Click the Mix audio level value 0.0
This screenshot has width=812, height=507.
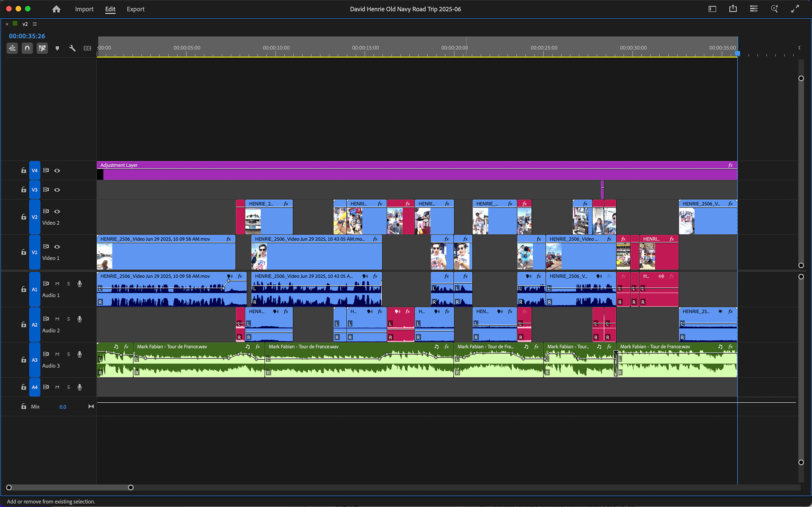[63, 406]
